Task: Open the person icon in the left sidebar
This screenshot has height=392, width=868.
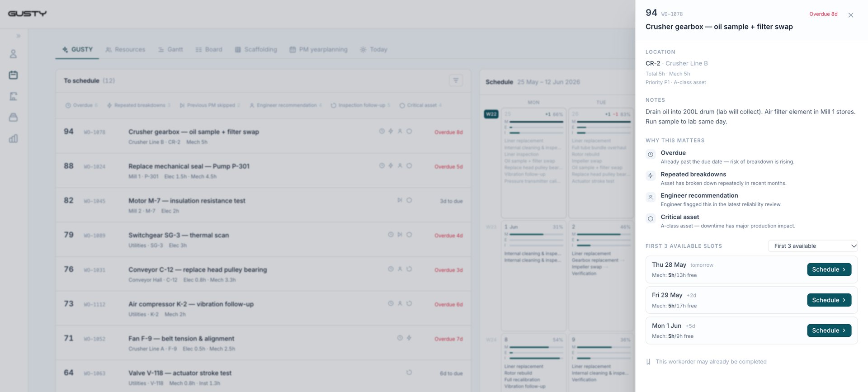Action: click(14, 54)
